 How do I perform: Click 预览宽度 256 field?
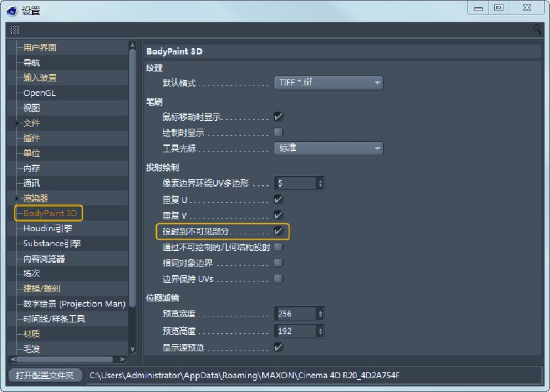(x=296, y=314)
